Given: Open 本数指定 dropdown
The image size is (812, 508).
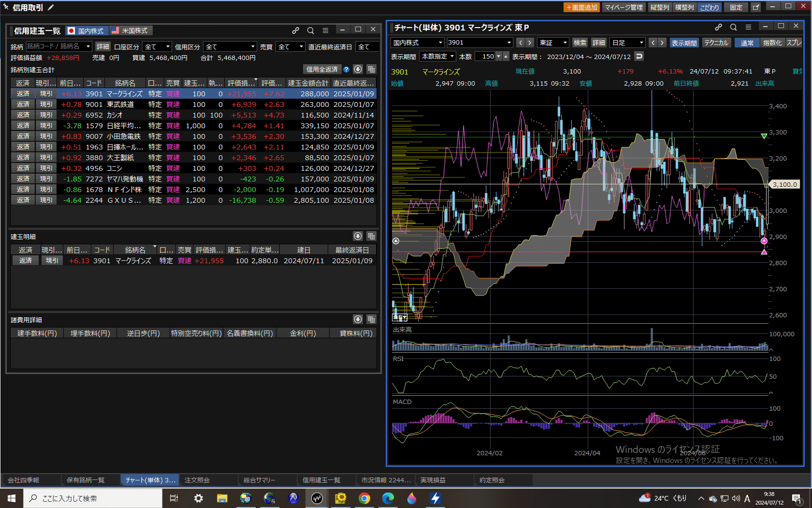Looking at the screenshot, I should click(437, 57).
